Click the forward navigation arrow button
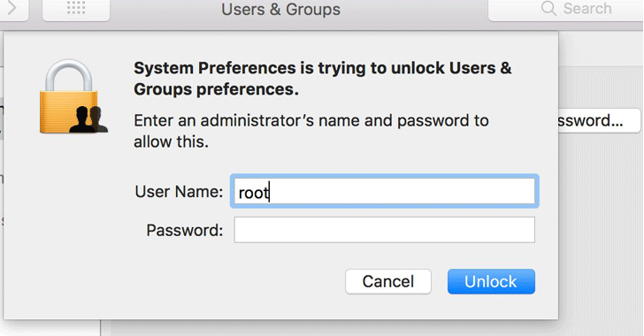 [12, 8]
